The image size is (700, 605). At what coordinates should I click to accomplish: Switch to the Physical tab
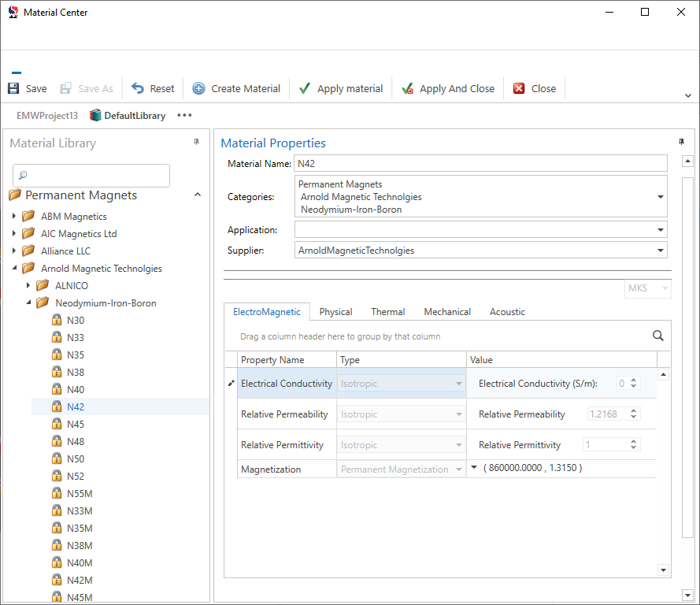335,312
